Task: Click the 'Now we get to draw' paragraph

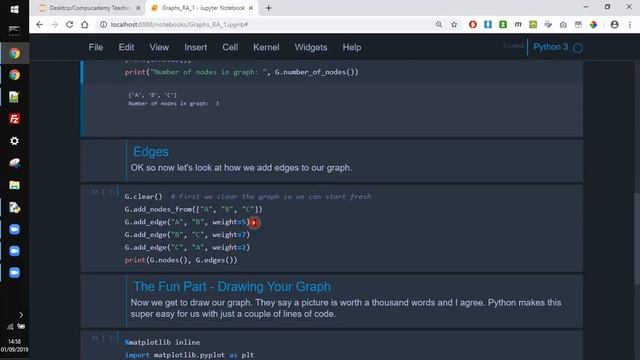Action: pos(346,308)
